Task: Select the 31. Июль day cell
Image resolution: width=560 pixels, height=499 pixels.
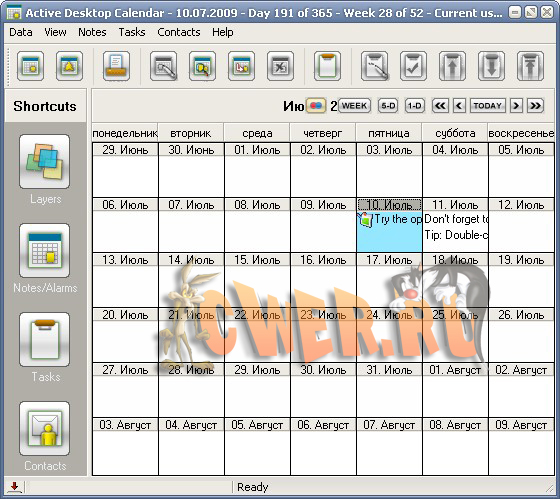Action: [389, 390]
